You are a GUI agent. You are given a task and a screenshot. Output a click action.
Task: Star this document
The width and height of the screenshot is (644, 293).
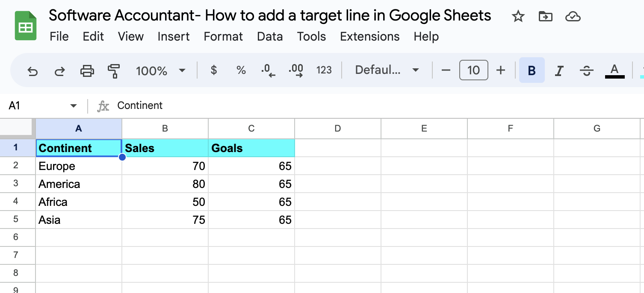(518, 17)
